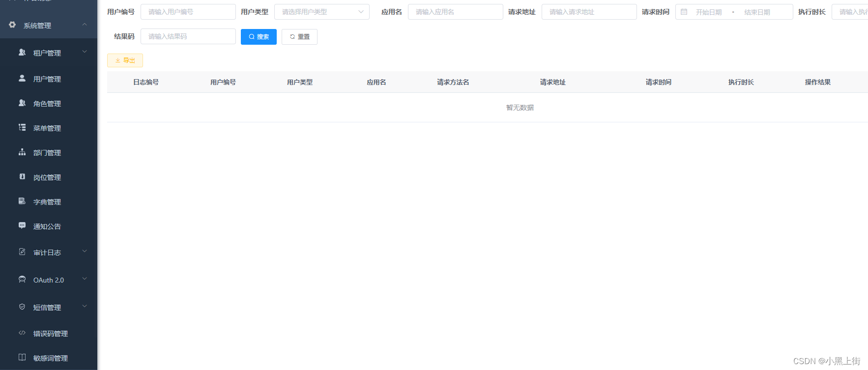The image size is (868, 370).
Task: Focus the 用户编号 input field
Action: [188, 12]
